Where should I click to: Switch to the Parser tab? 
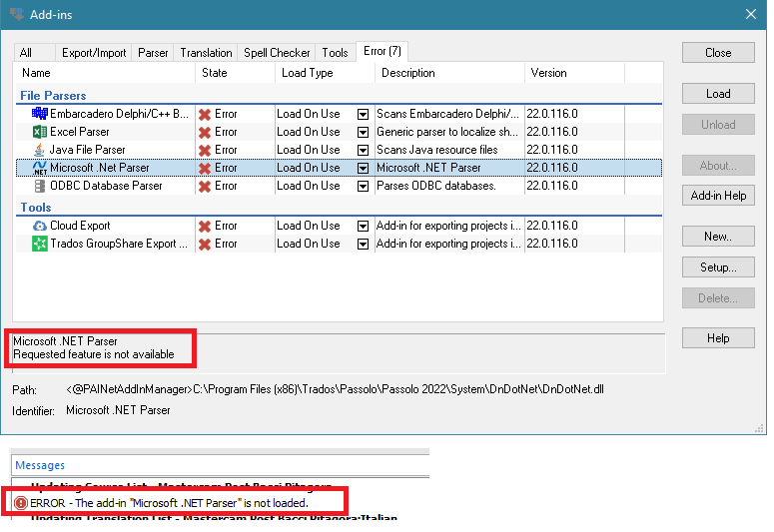[153, 53]
